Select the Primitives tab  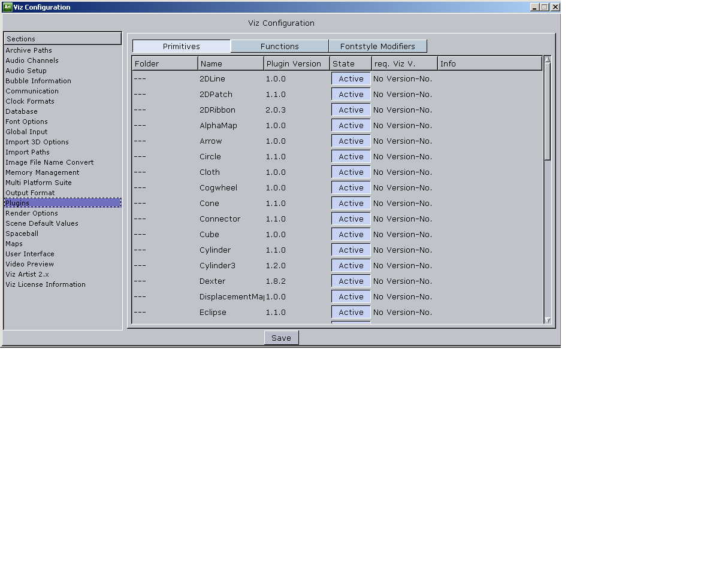(x=181, y=47)
